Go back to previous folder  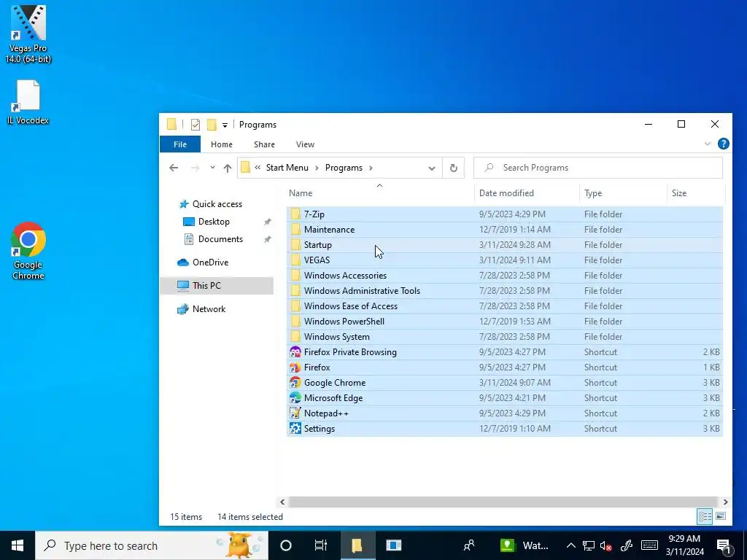174,168
